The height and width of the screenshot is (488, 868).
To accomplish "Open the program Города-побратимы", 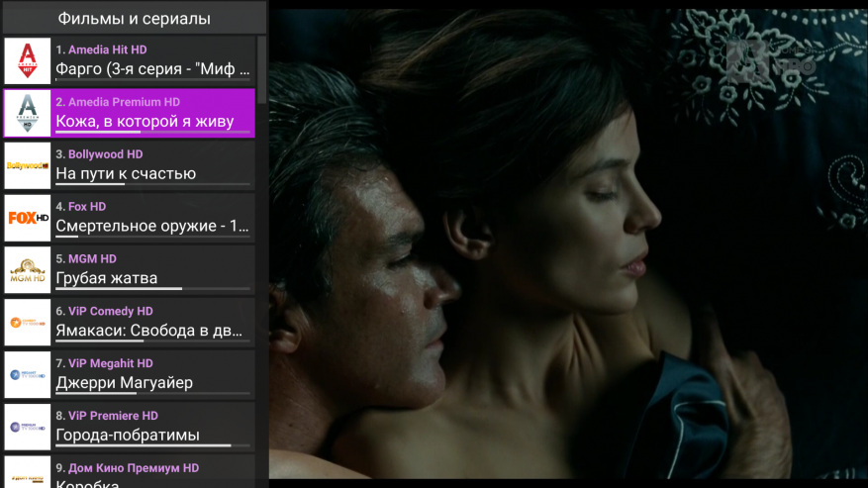I will point(128,436).
